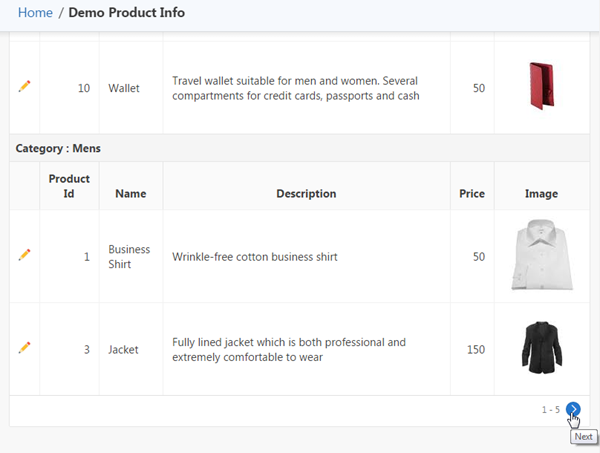Sort by the Price column header
This screenshot has width=600, height=453.
pos(472,194)
